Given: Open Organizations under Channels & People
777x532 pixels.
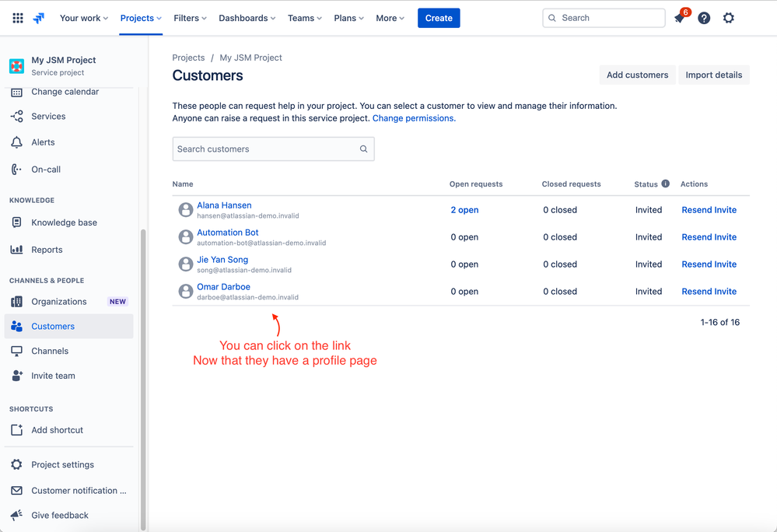Looking at the screenshot, I should tap(58, 301).
